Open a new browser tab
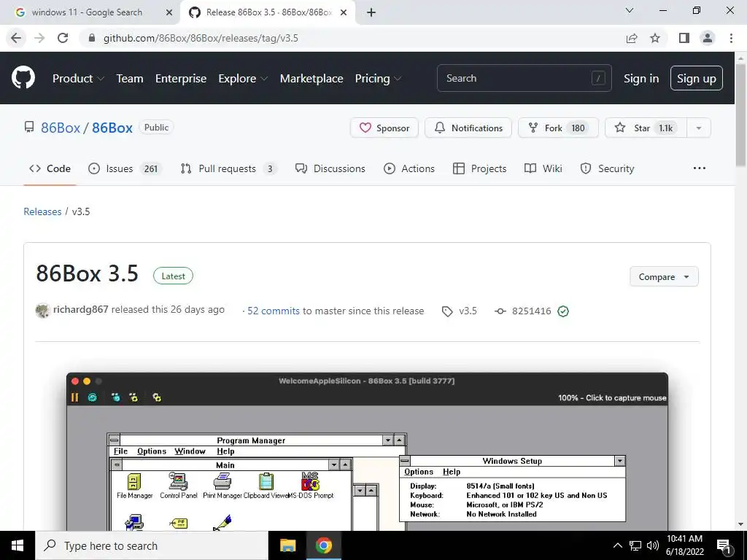 tap(371, 12)
